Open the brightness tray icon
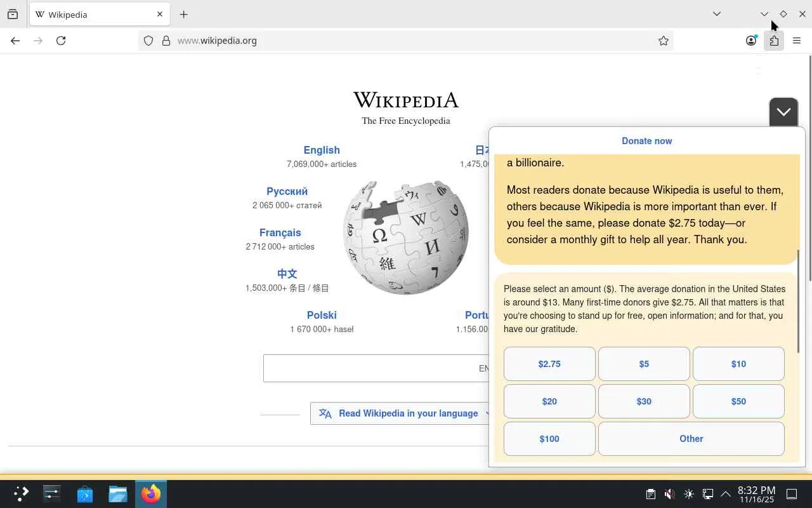Image resolution: width=812 pixels, height=508 pixels. click(689, 494)
